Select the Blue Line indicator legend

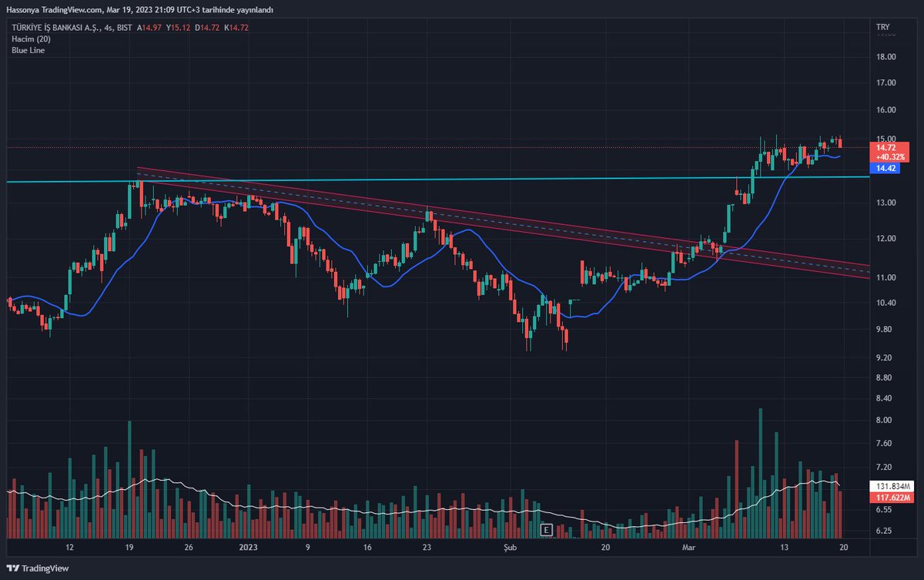pyautogui.click(x=27, y=50)
